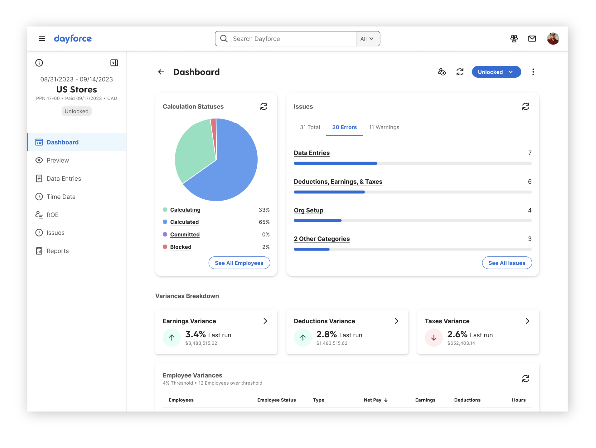596x448 pixels.
Task: Click the Data Entries progress bar
Action: coord(412,163)
